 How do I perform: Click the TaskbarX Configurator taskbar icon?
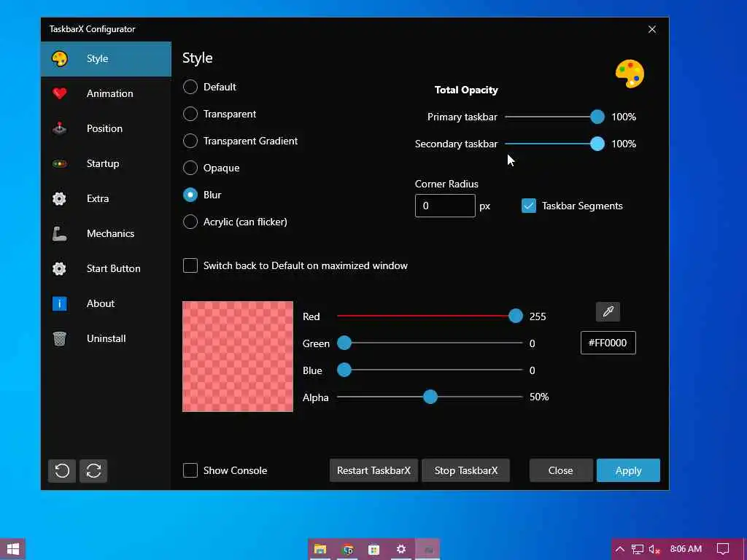427,549
